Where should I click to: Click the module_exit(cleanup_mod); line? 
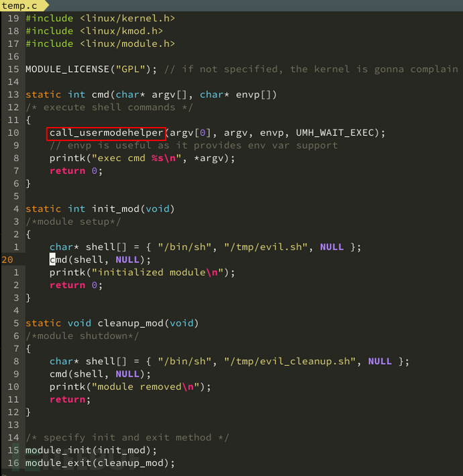coord(100,463)
